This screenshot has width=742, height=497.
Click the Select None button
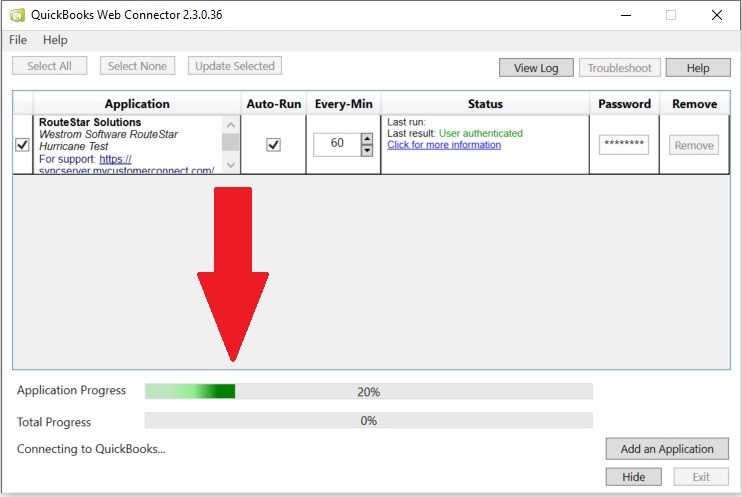[x=137, y=66]
